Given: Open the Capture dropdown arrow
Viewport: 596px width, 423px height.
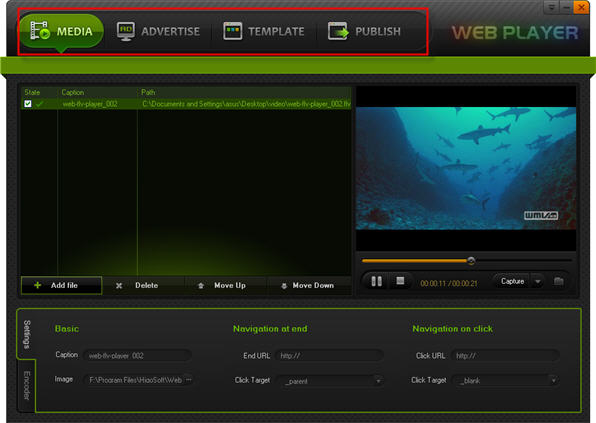Looking at the screenshot, I should pyautogui.click(x=537, y=281).
